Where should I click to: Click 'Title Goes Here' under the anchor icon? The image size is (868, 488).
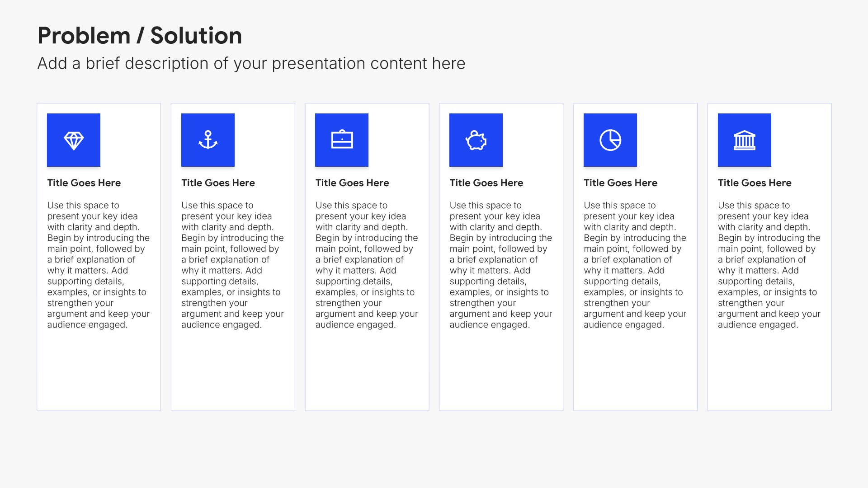218,183
